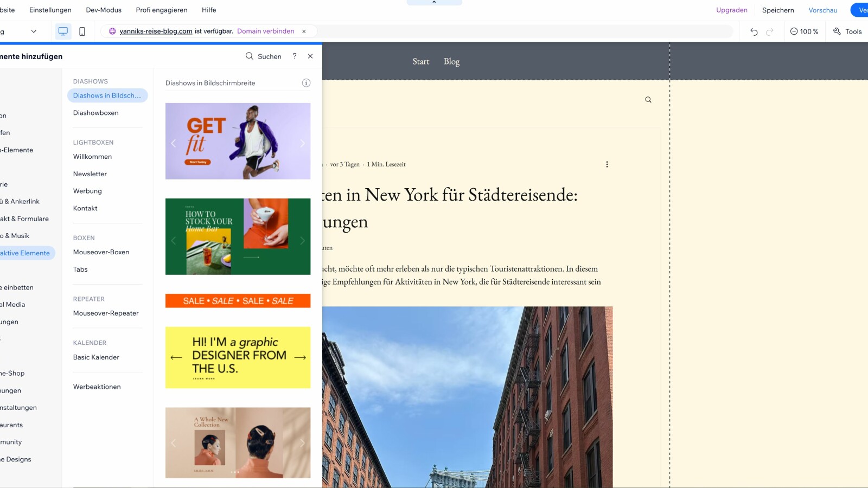
Task: Activate the Mouseover-Boxen option
Action: click(101, 252)
